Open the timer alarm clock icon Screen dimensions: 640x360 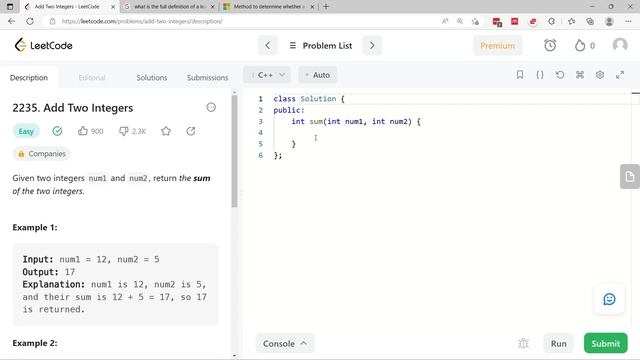click(x=550, y=45)
